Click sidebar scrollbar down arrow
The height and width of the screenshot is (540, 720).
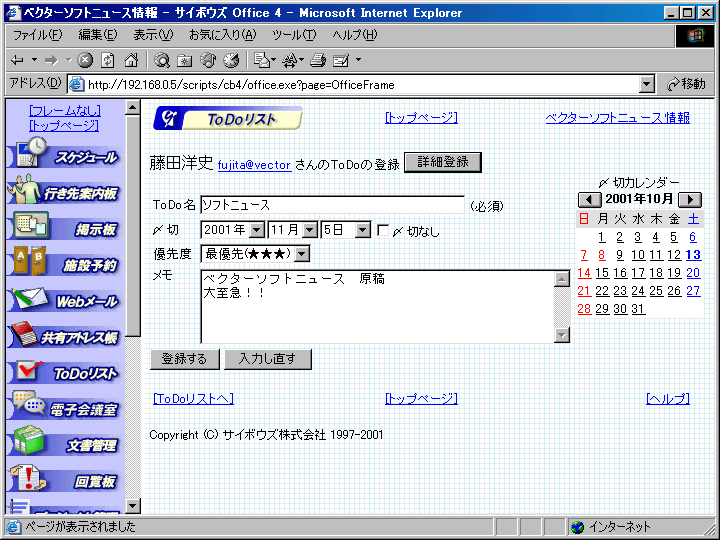click(132, 506)
